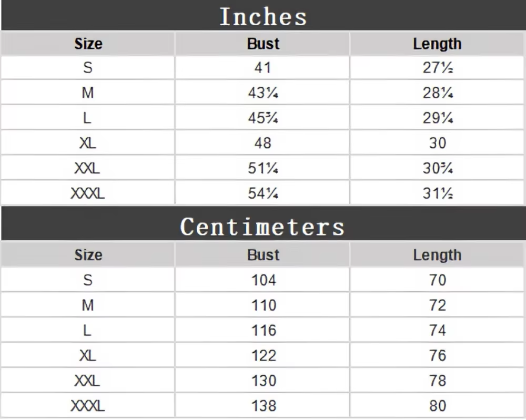Click the 41 bust value for size S
Screen dimensions: 526x420
(262, 68)
